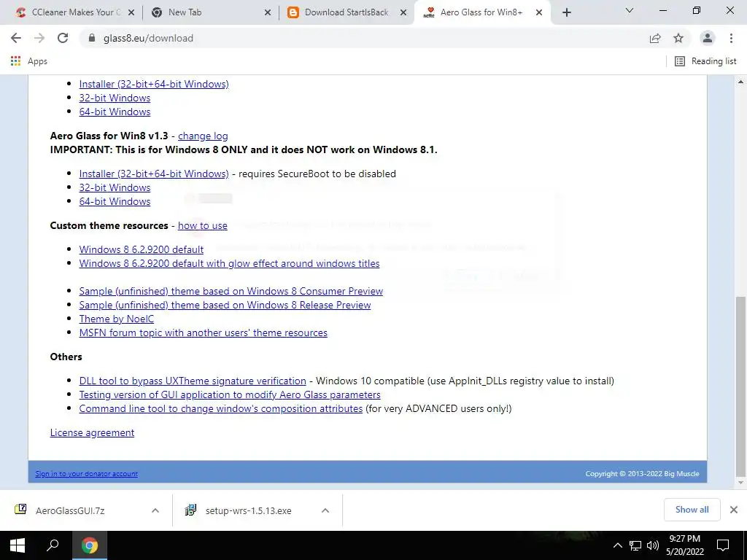Open the network tray icon

tap(635, 545)
